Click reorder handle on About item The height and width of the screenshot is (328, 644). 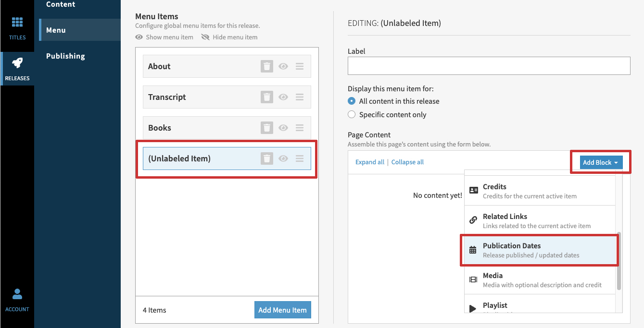(300, 66)
